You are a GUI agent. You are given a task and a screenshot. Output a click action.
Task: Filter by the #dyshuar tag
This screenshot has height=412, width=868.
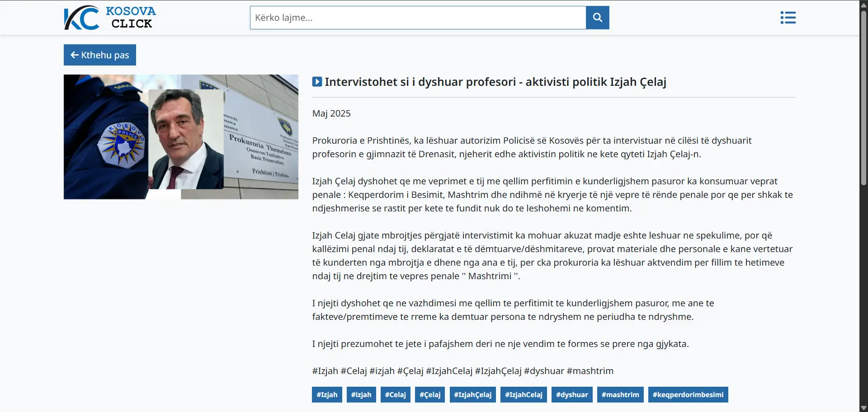[572, 394]
